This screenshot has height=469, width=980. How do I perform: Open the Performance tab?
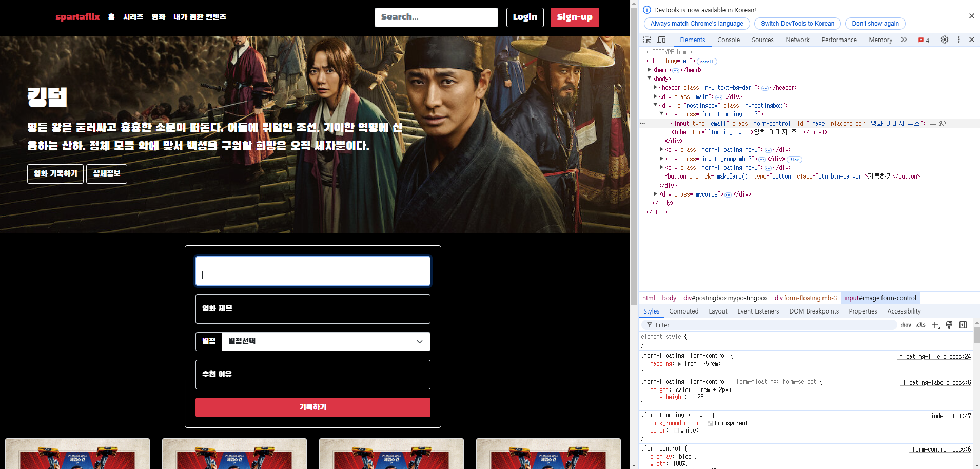(x=839, y=40)
